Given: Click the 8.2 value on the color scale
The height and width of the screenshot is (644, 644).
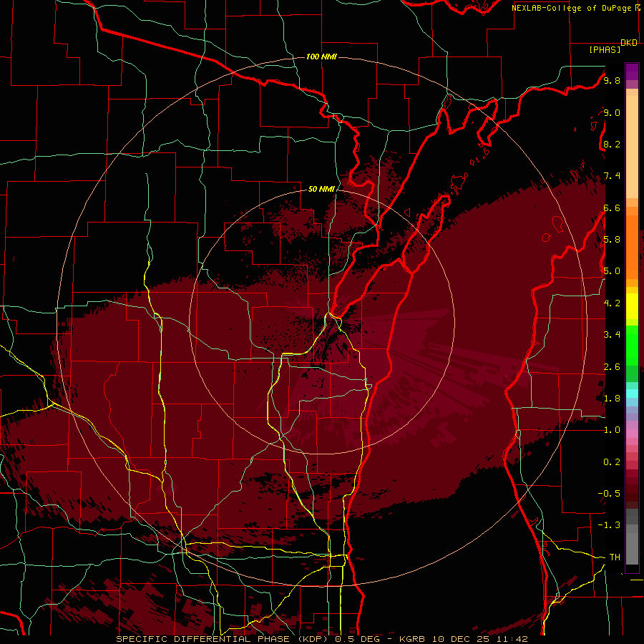Looking at the screenshot, I should point(612,144).
